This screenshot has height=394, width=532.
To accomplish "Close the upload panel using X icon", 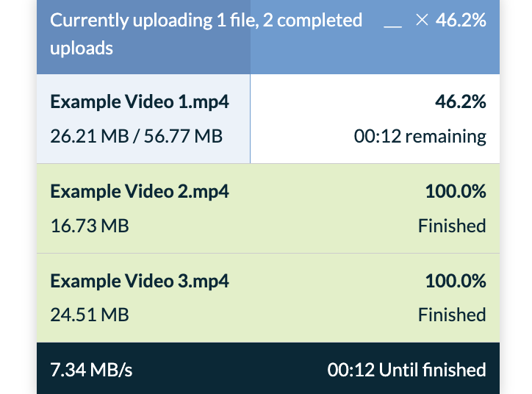I will (x=422, y=20).
